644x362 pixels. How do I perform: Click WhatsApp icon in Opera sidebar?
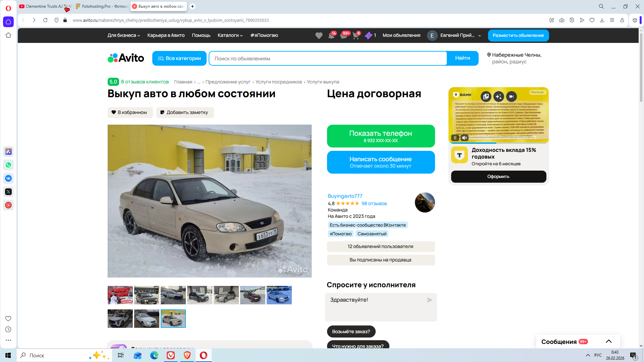click(8, 165)
